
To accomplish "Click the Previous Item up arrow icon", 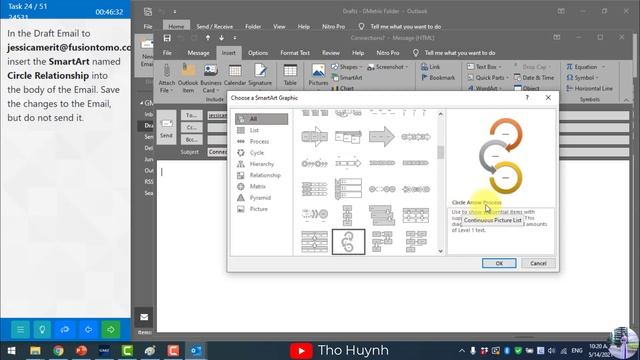I will coord(208,38).
